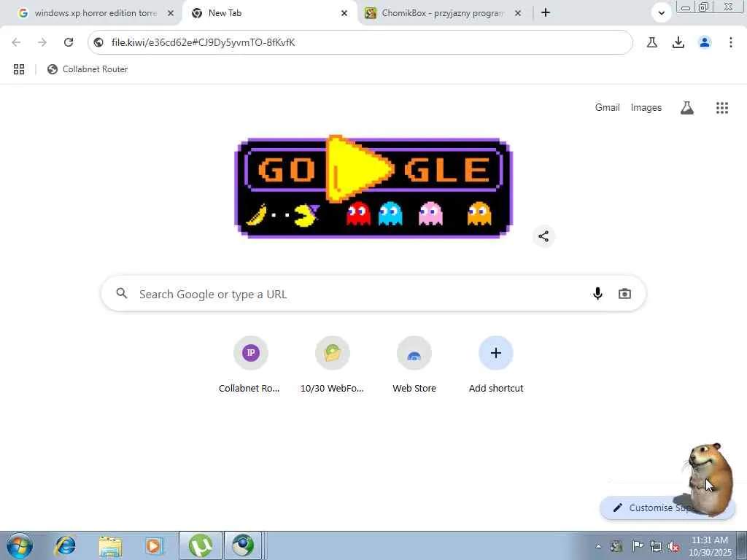747x560 pixels.
Task: Click the muted volume speaker icon
Action: point(673,546)
